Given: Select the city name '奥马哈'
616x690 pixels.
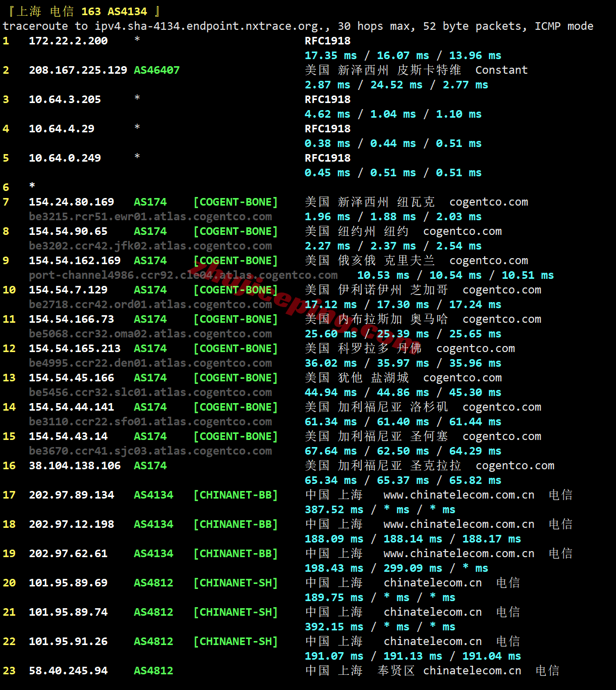Looking at the screenshot, I should click(x=429, y=319).
